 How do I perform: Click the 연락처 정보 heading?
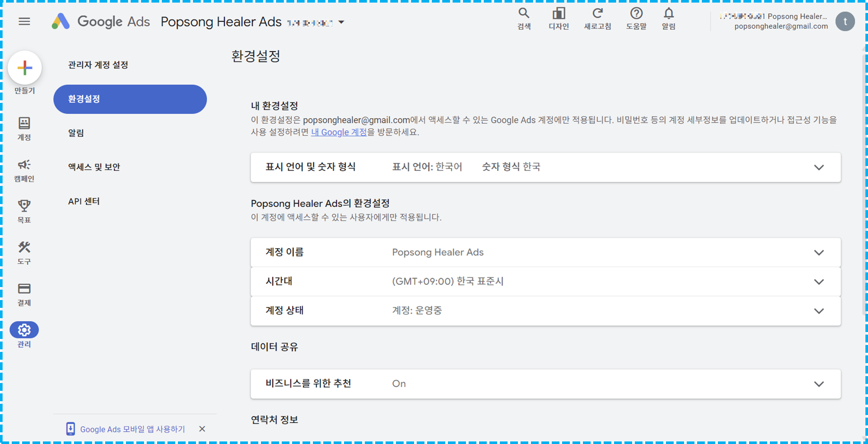click(x=274, y=420)
